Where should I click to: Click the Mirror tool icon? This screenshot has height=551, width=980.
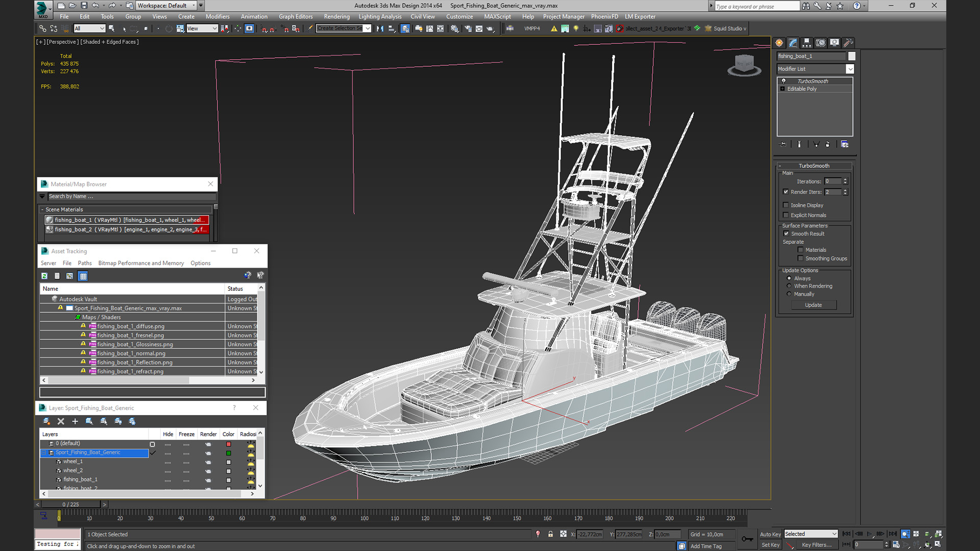[x=380, y=29]
